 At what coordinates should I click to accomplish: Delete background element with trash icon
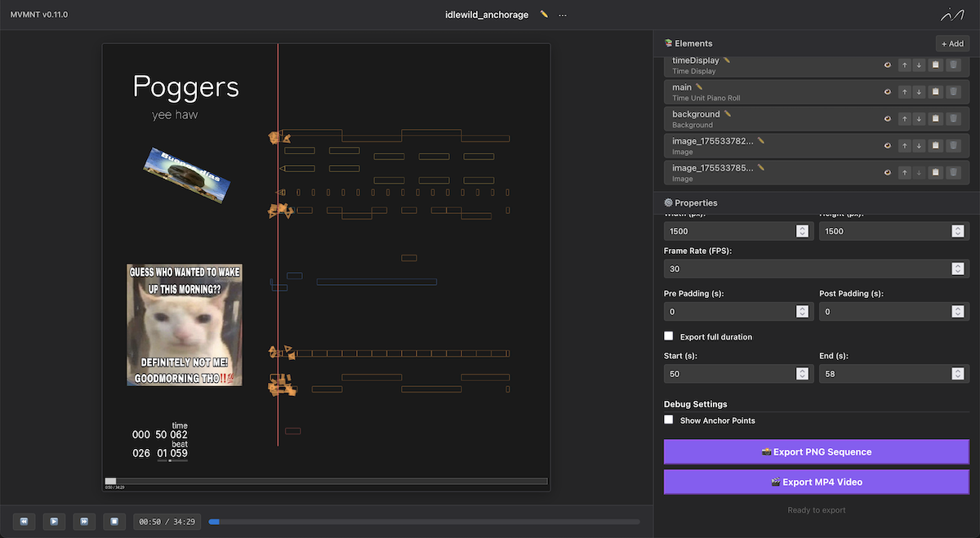click(953, 118)
